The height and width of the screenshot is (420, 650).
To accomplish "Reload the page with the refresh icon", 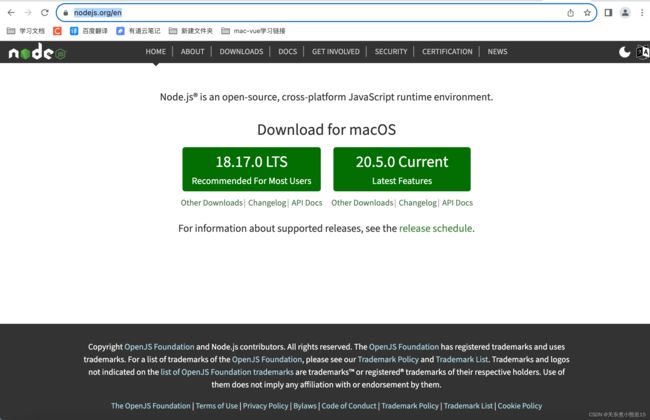I will (x=45, y=13).
